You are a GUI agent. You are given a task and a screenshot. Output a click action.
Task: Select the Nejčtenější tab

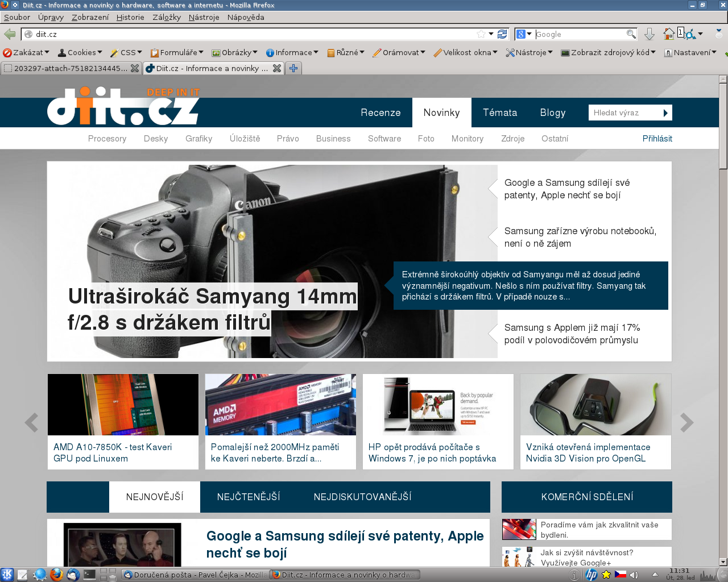click(249, 497)
